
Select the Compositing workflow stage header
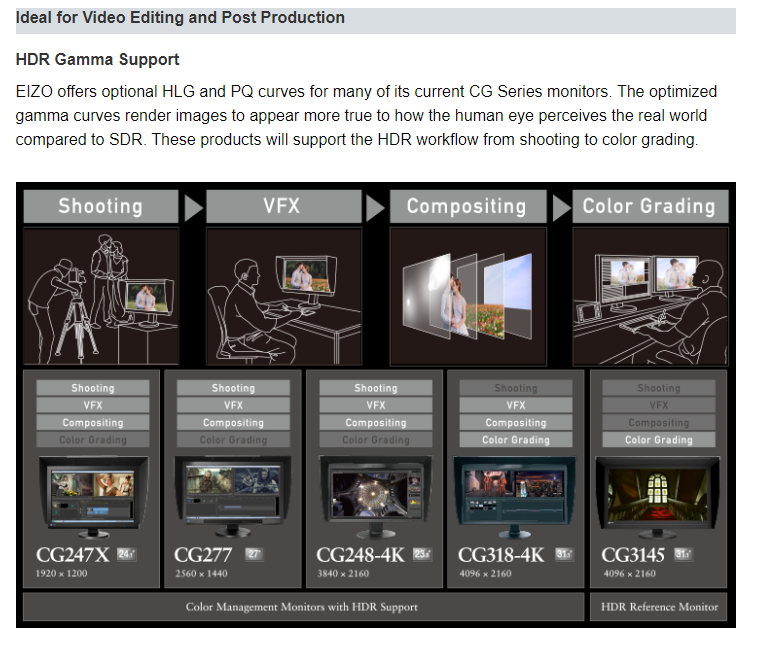tap(468, 206)
